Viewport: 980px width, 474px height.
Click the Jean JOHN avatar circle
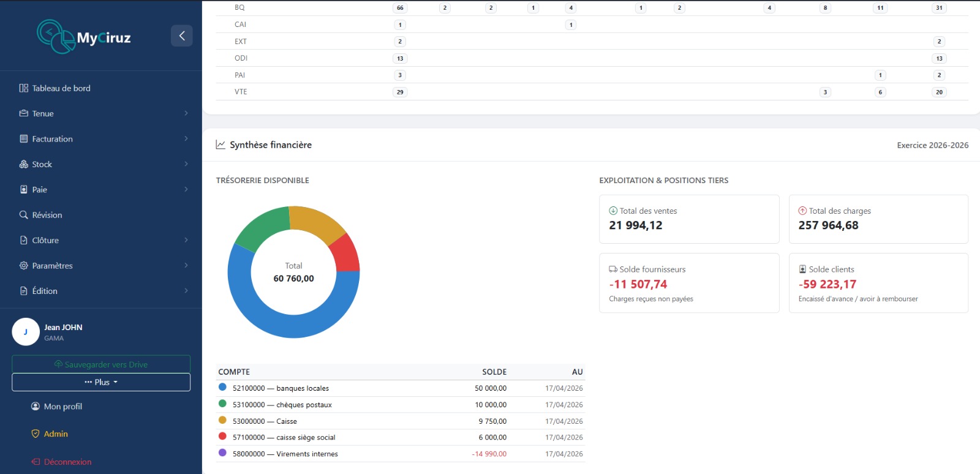(x=26, y=332)
